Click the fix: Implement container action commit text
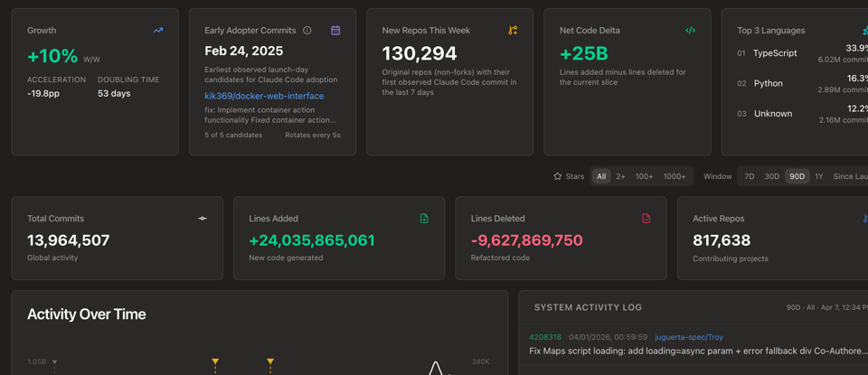Screen dimensions: 868x375 click(x=270, y=115)
